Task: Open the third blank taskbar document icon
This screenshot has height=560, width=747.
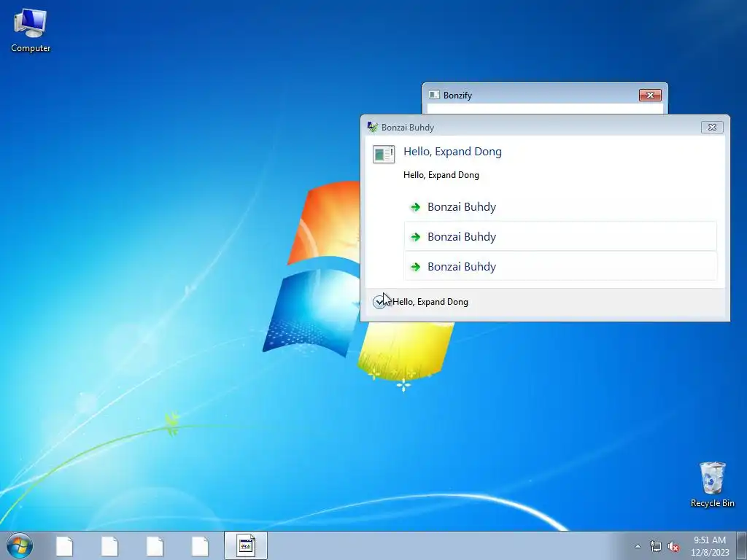Action: tap(155, 546)
